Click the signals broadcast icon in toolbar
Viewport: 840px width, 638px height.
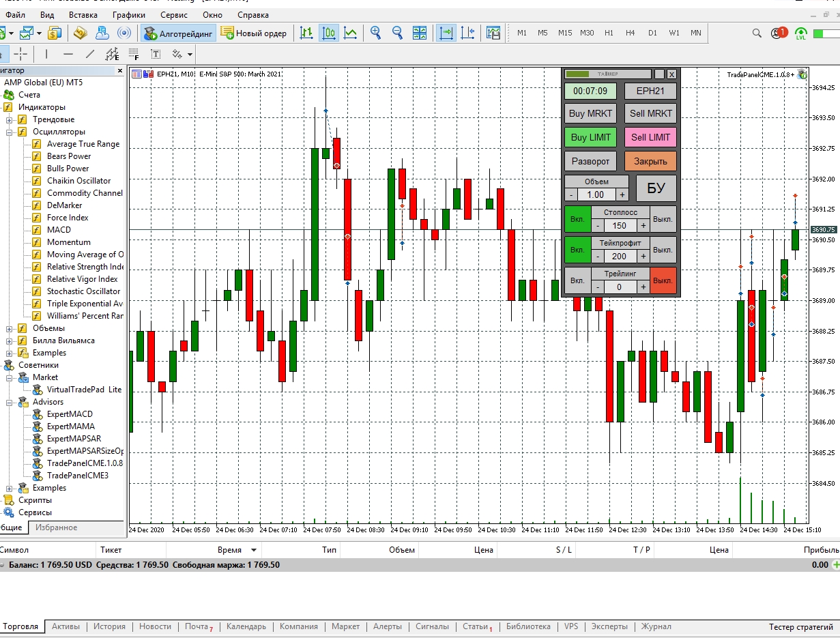coord(124,33)
